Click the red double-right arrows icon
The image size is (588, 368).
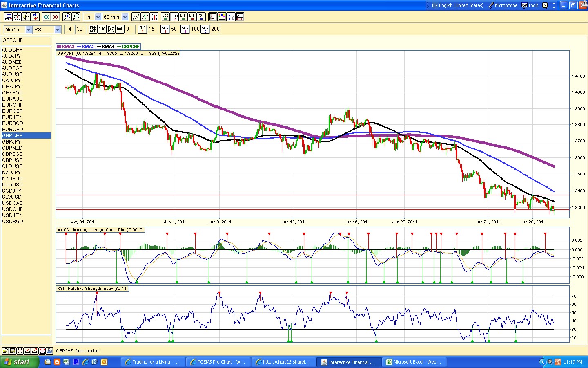(56, 17)
